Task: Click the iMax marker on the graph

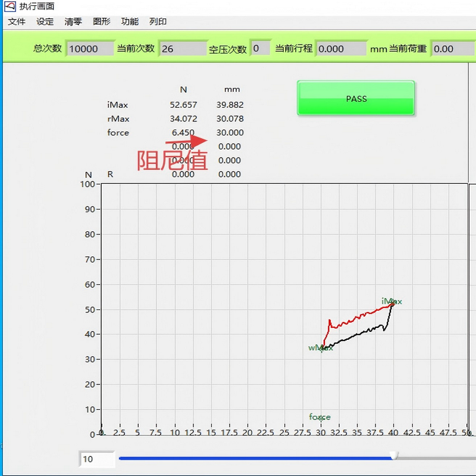Action: click(x=392, y=304)
